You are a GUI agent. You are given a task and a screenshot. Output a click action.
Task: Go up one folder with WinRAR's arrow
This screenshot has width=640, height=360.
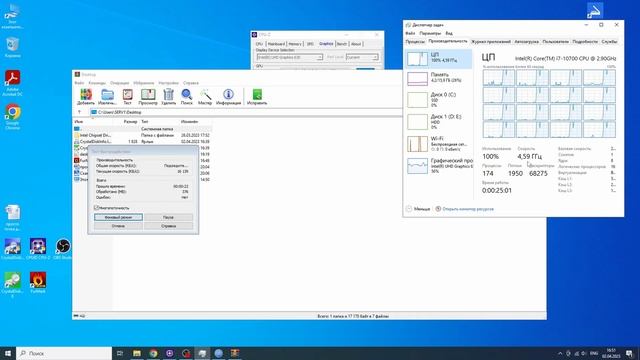click(x=79, y=112)
